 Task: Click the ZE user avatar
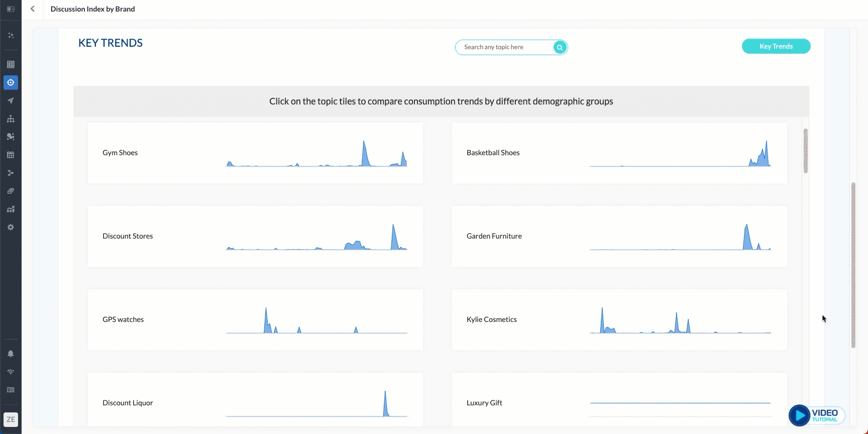click(x=11, y=419)
